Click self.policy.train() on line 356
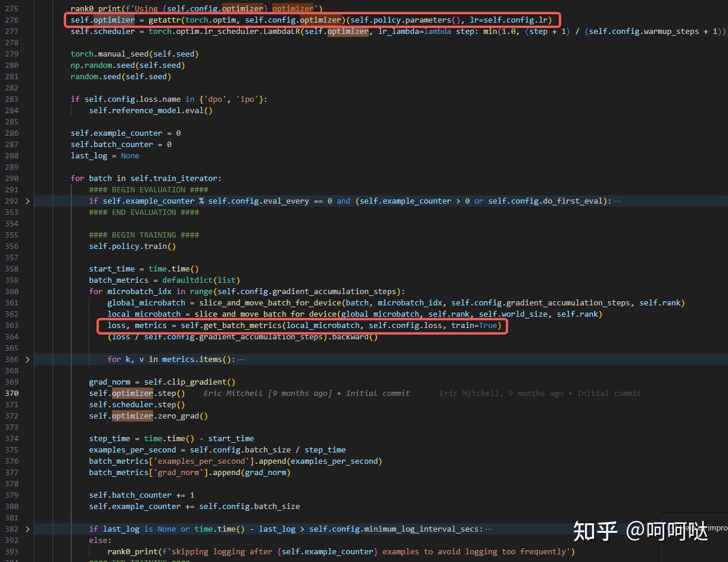The image size is (728, 562). (x=131, y=246)
